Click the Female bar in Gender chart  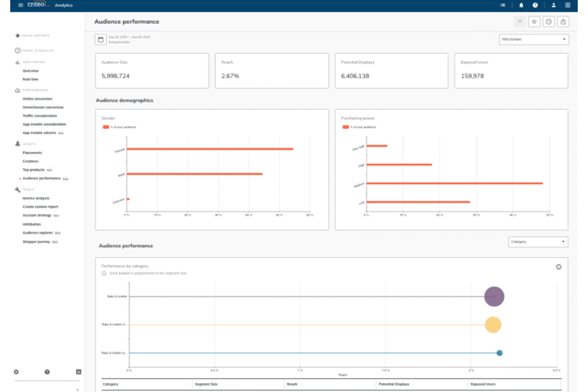coord(210,149)
